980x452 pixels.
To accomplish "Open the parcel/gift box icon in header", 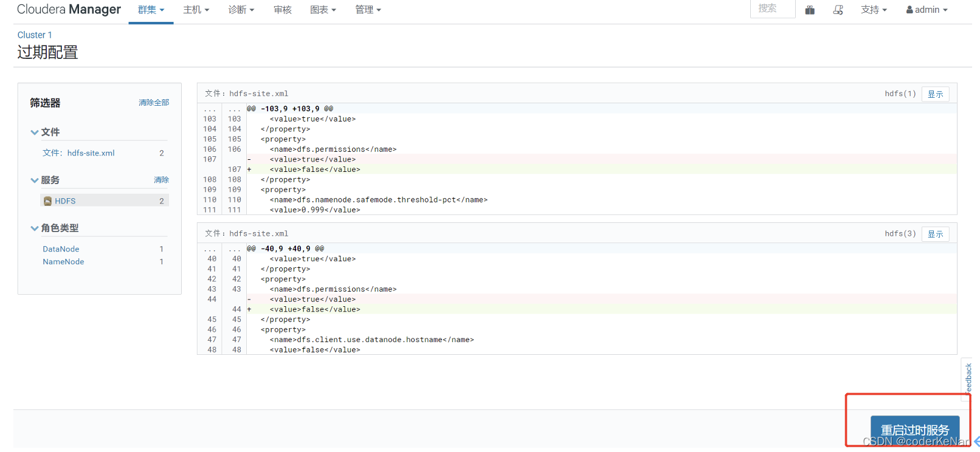I will (x=810, y=10).
